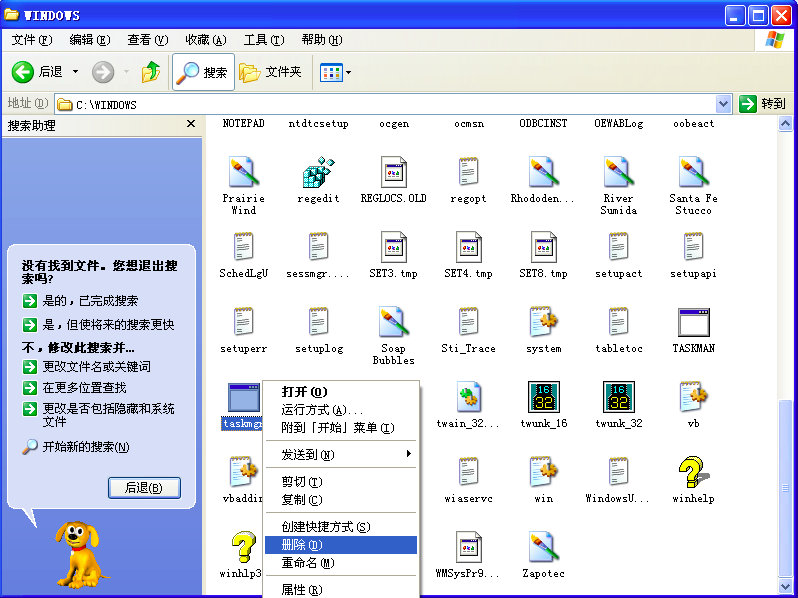Click the Views icon in toolbar
The height and width of the screenshot is (598, 798).
[331, 72]
